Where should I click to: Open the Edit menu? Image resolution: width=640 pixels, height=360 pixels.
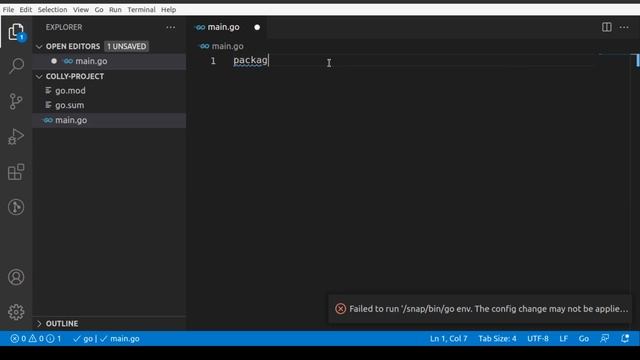tap(26, 9)
